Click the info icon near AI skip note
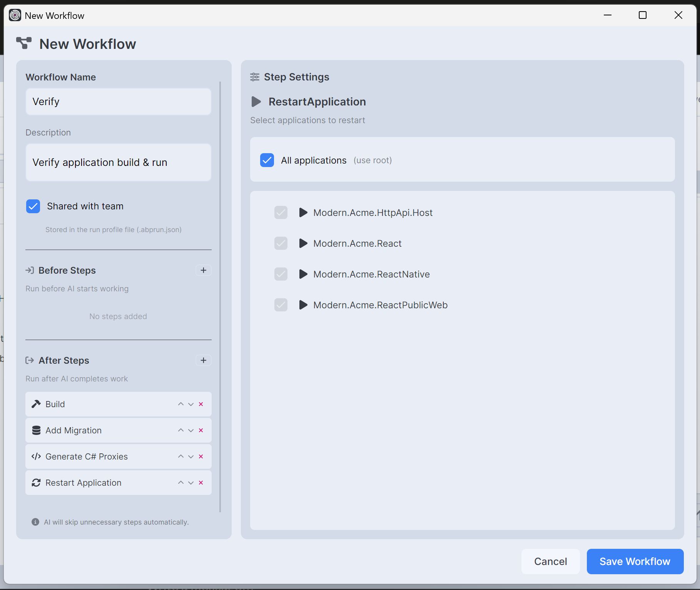700x590 pixels. (x=35, y=522)
